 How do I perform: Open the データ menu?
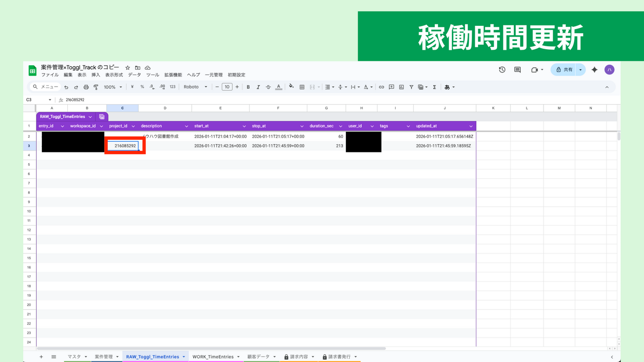(135, 75)
